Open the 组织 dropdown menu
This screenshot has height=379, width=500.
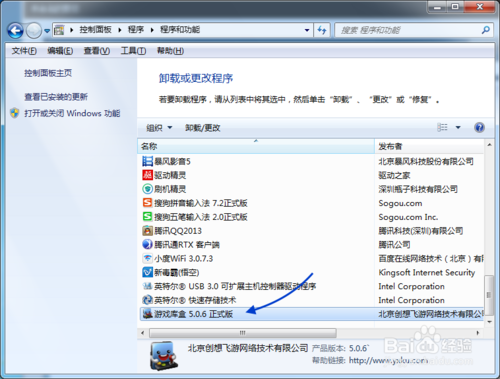pos(159,128)
